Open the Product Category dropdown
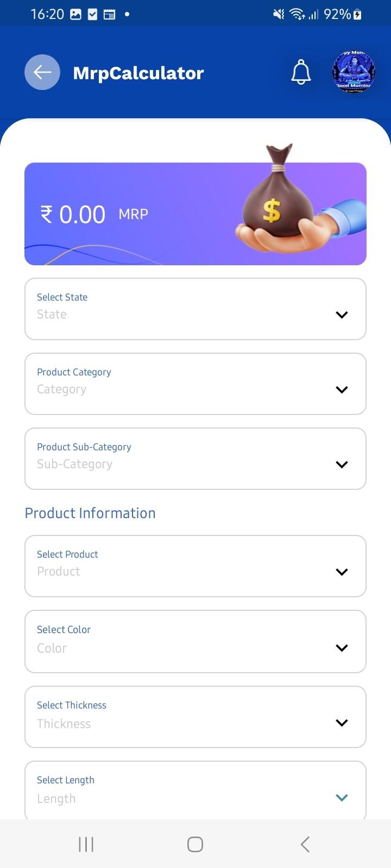Image resolution: width=391 pixels, height=868 pixels. click(x=195, y=384)
